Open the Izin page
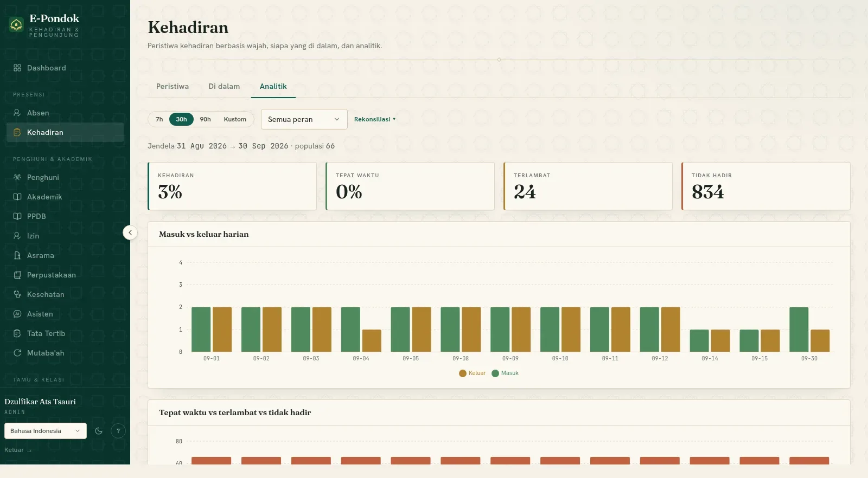Viewport: 868px width, 478px height. click(x=65, y=236)
